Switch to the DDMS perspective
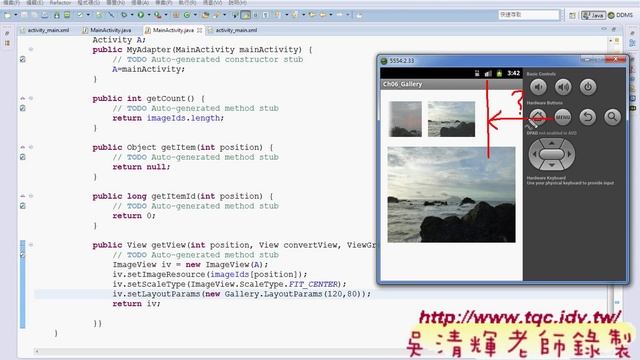The height and width of the screenshot is (360, 640). [x=620, y=15]
